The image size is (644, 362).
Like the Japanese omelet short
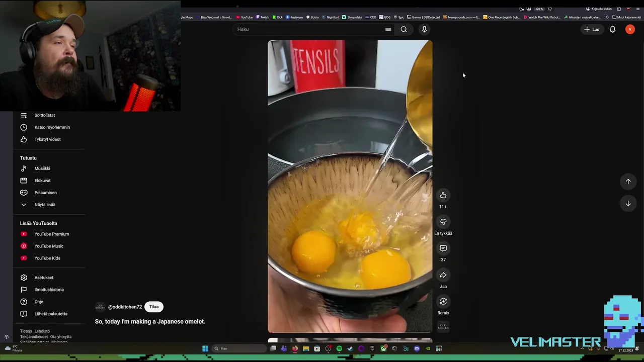coord(443,195)
